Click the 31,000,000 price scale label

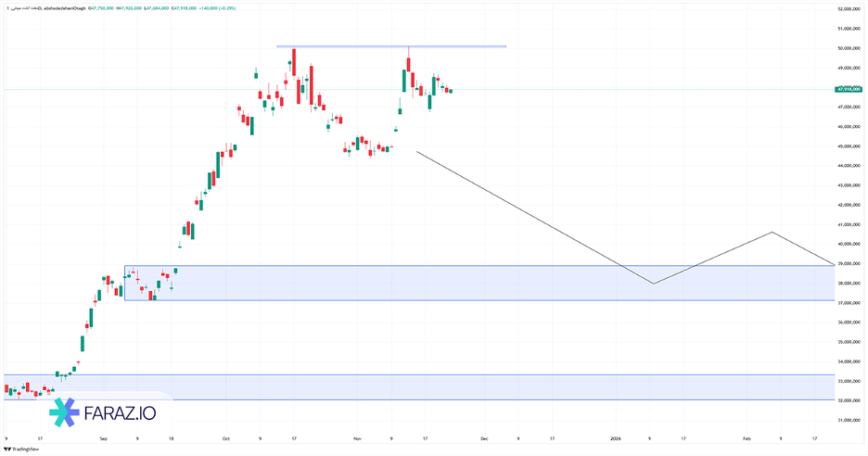pyautogui.click(x=849, y=421)
